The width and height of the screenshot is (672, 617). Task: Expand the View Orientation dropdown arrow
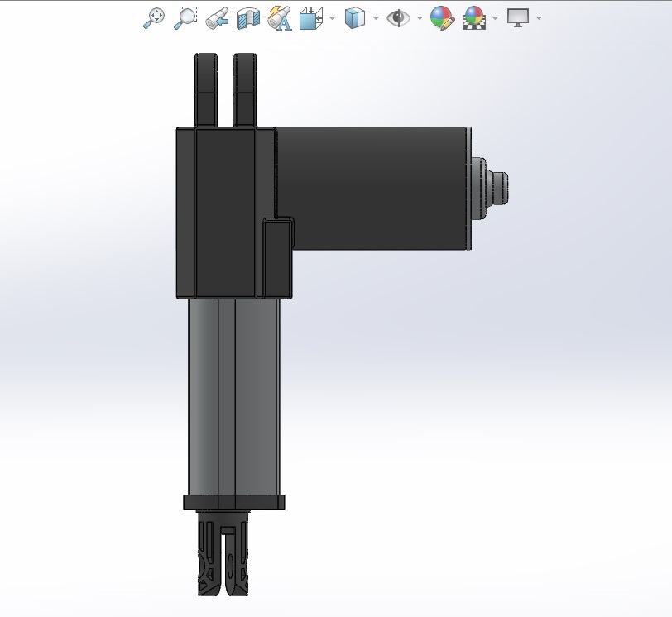click(x=333, y=18)
